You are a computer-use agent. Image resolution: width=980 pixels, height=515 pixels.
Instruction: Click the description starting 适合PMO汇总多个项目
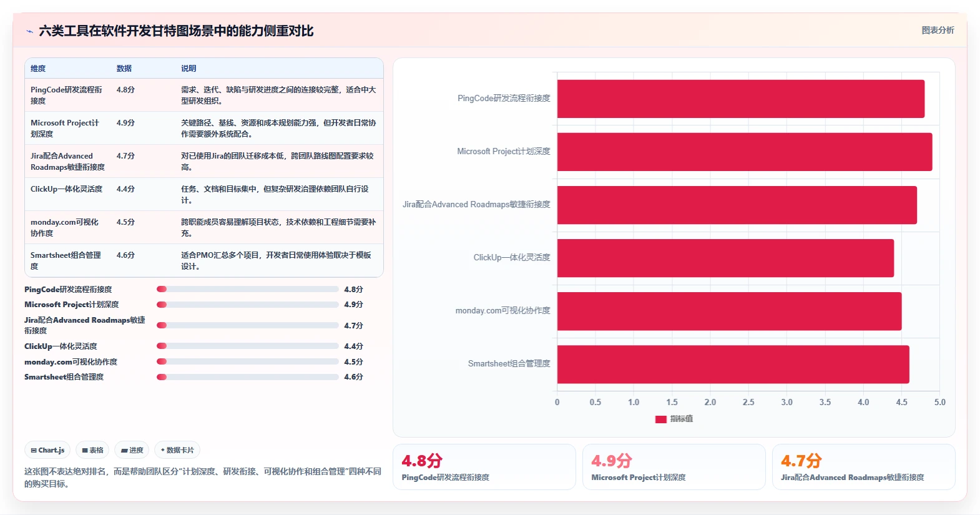(x=277, y=261)
